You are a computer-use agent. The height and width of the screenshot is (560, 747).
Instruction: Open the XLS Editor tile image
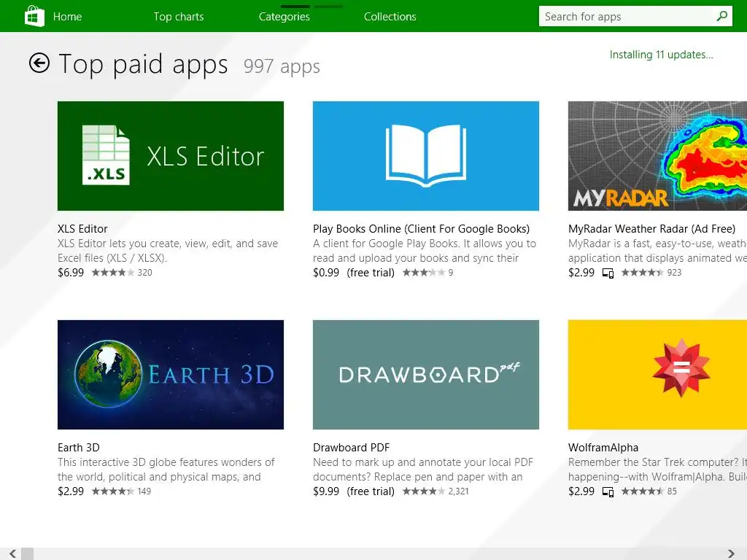171,156
